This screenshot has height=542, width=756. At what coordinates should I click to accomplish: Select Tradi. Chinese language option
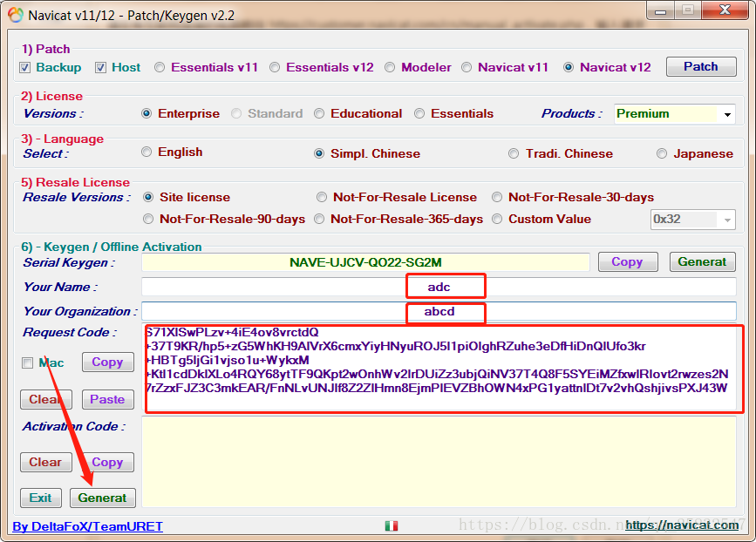coord(514,153)
